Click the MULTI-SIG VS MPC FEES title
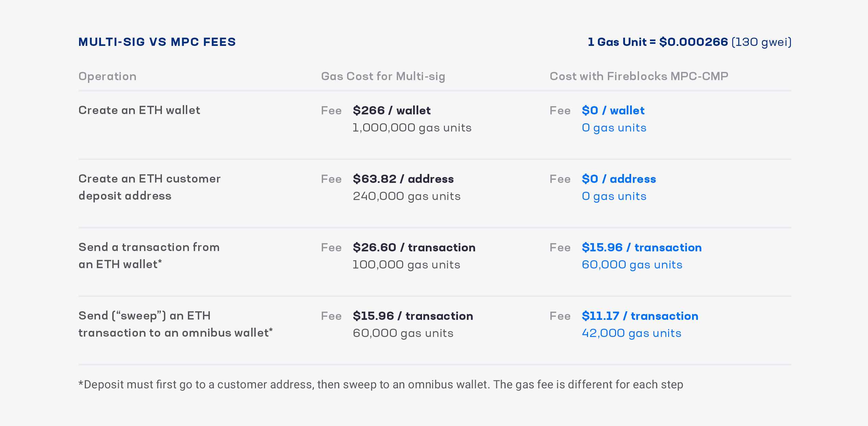The width and height of the screenshot is (868, 426). point(157,42)
